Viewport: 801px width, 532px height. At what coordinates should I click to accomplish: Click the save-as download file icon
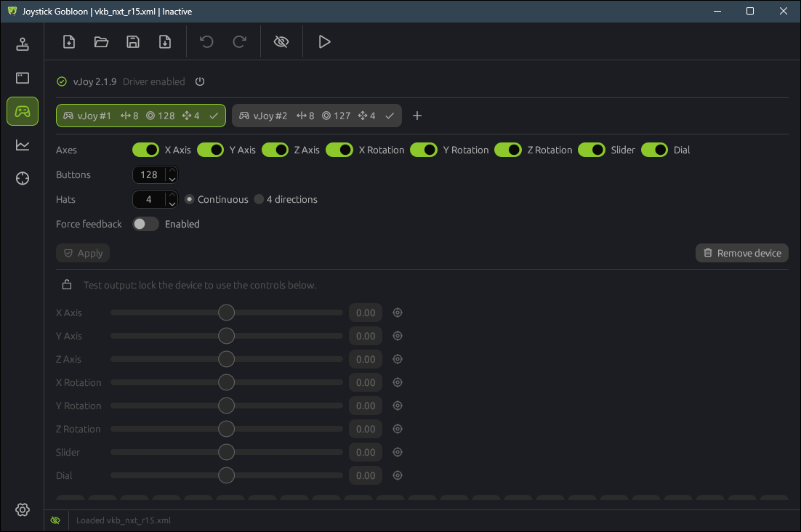165,42
